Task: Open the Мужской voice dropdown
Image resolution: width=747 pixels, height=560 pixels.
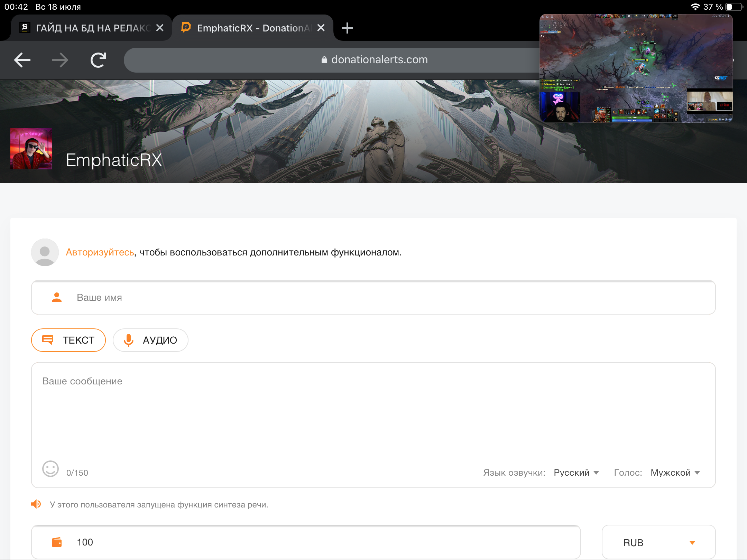Action: pos(675,473)
